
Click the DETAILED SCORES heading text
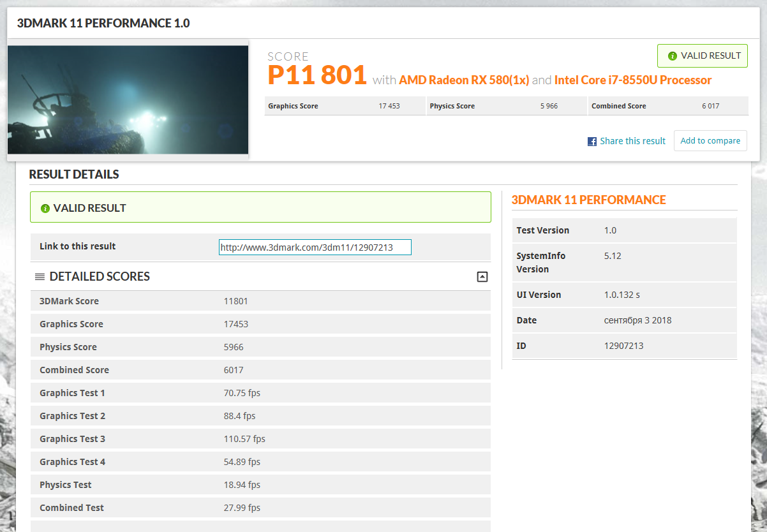pos(100,277)
